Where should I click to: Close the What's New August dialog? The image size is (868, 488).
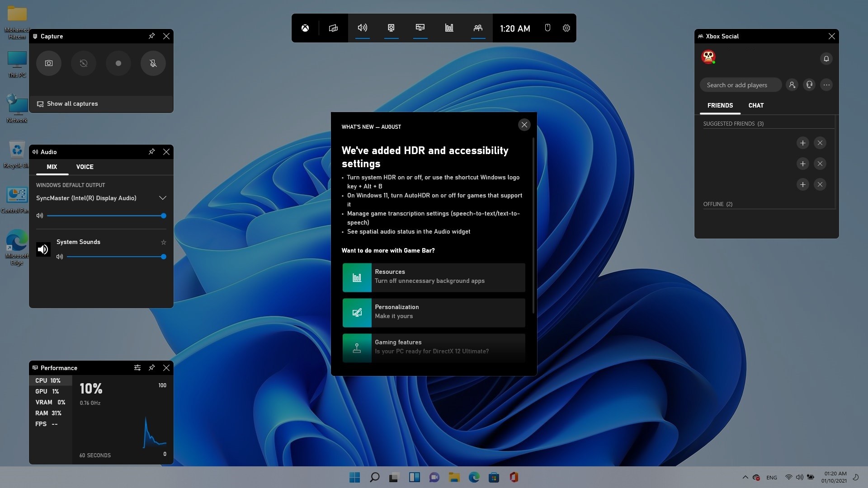tap(524, 125)
